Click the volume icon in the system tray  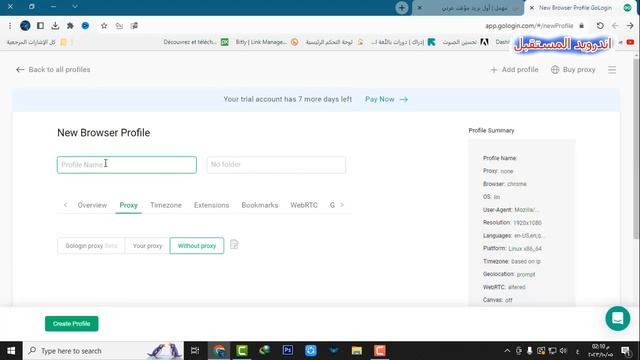click(564, 351)
